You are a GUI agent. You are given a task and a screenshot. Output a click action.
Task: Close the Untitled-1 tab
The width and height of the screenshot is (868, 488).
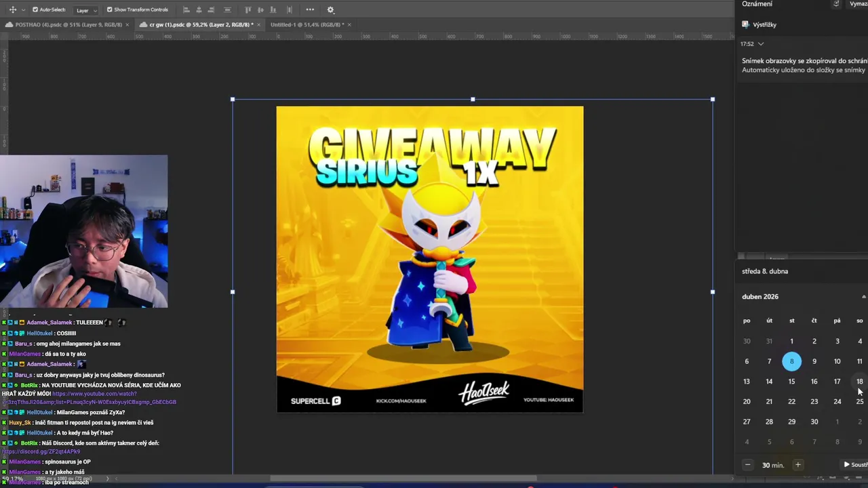[x=350, y=24]
